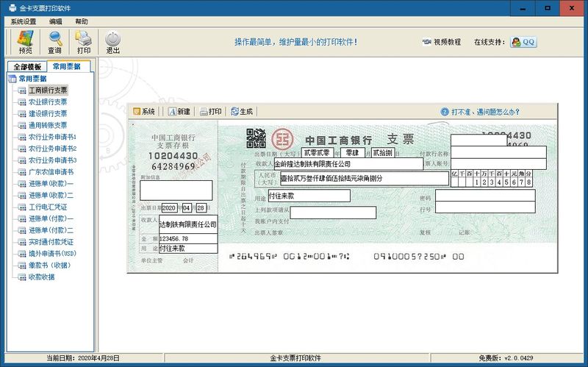Image resolution: width=588 pixels, height=367 pixels.
Task: Click the icon beside 通用转账支票
Action: [22, 125]
